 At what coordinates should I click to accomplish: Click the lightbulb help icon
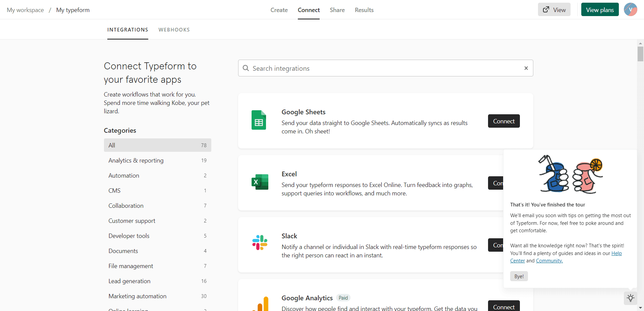pos(631,298)
